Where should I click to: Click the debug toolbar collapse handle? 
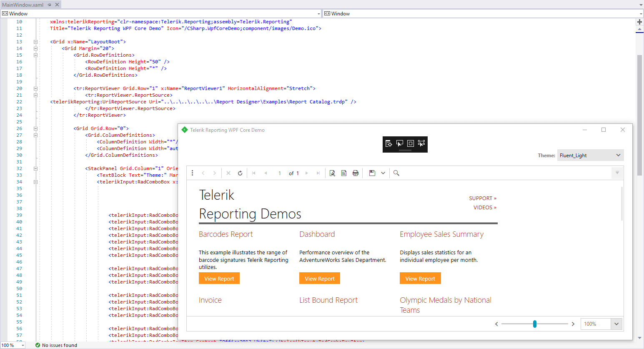pos(405,151)
